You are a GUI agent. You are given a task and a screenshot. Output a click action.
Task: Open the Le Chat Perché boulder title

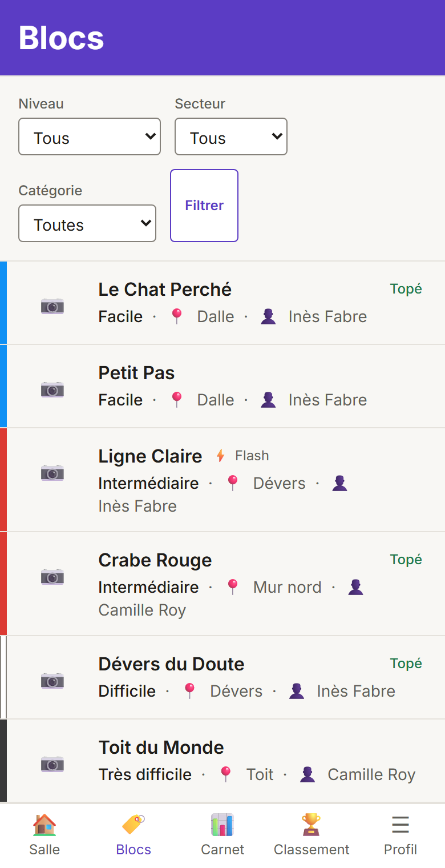[x=165, y=290]
